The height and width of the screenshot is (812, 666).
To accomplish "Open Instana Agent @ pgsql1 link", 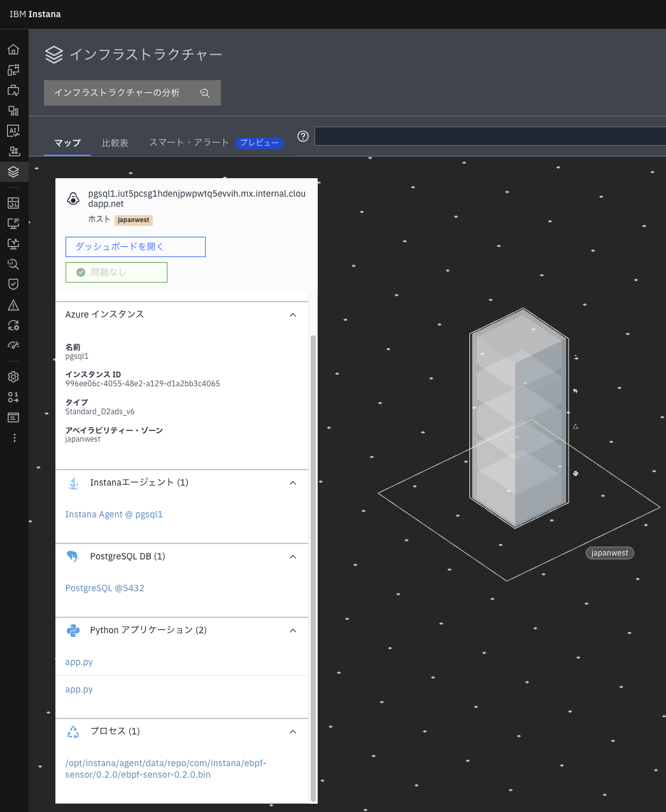I will (114, 514).
